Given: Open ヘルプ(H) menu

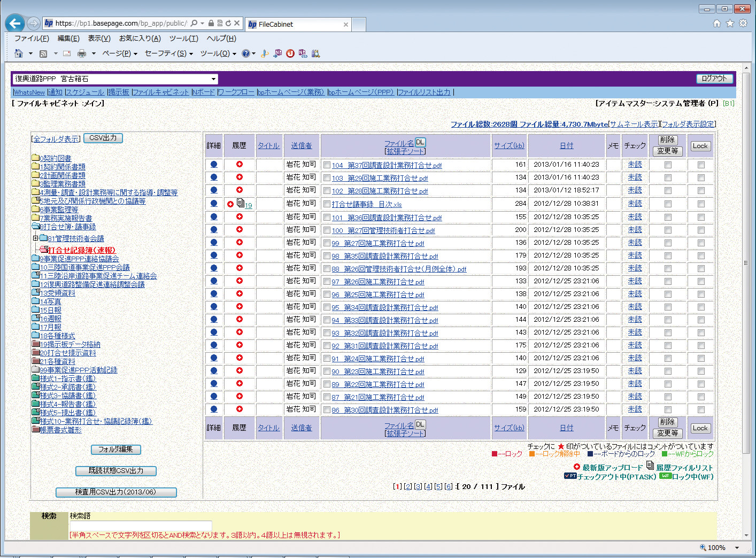Looking at the screenshot, I should tap(221, 38).
